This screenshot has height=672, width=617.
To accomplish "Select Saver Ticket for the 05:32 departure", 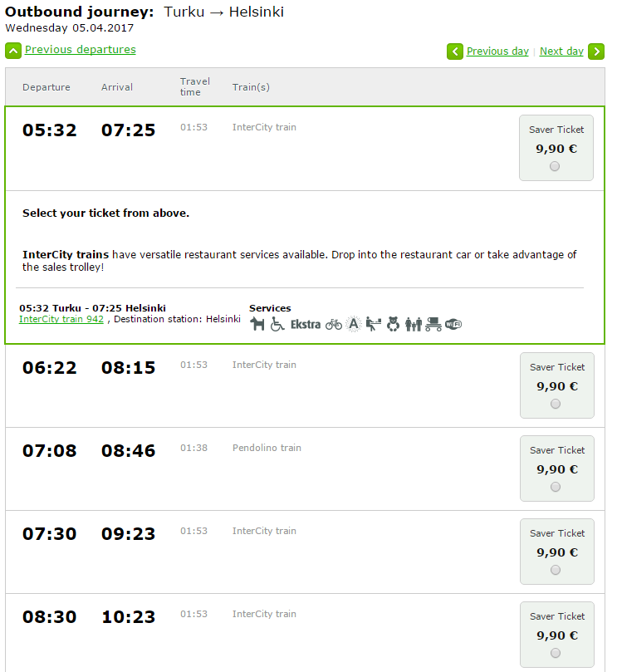I will point(555,166).
